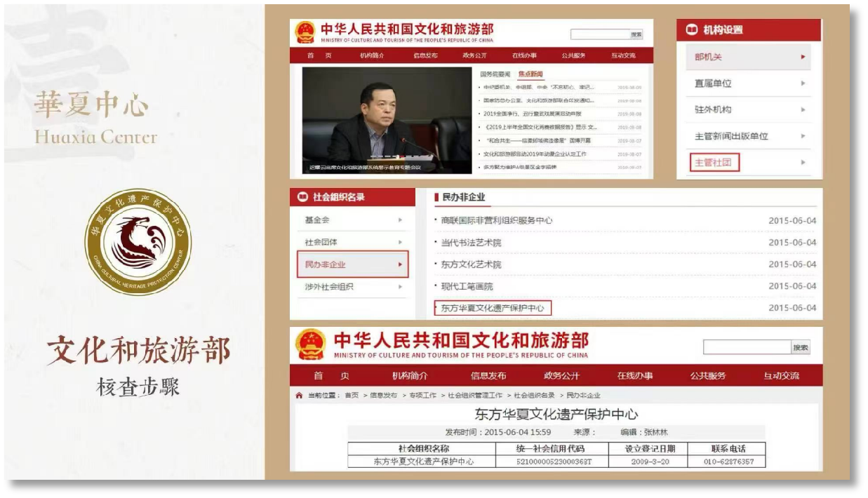Image resolution: width=868 pixels, height=498 pixels.
Task: Switch to the 焦点新闻 news tab
Action: (x=530, y=74)
